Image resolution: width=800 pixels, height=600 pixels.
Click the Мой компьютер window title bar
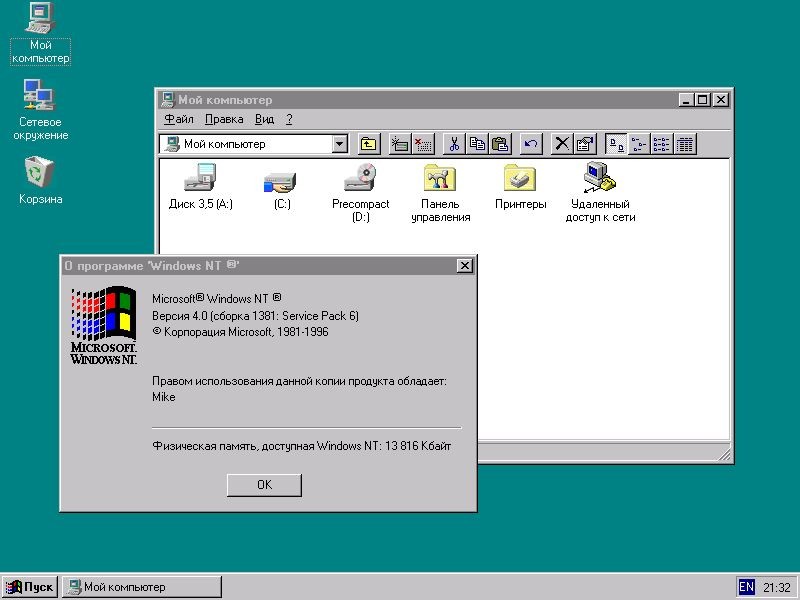(444, 99)
